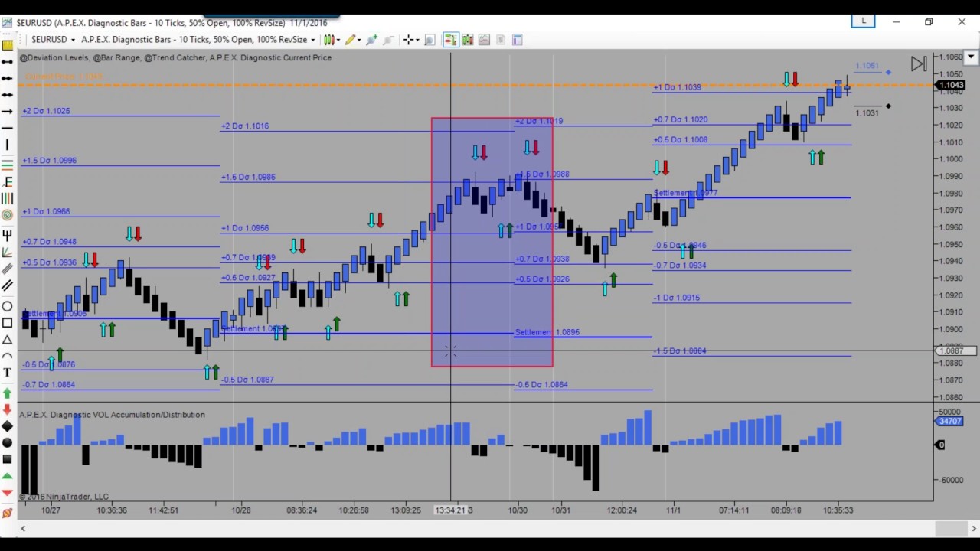Select the Arrow Line drawing tool
The width and height of the screenshot is (980, 551).
click(7, 111)
